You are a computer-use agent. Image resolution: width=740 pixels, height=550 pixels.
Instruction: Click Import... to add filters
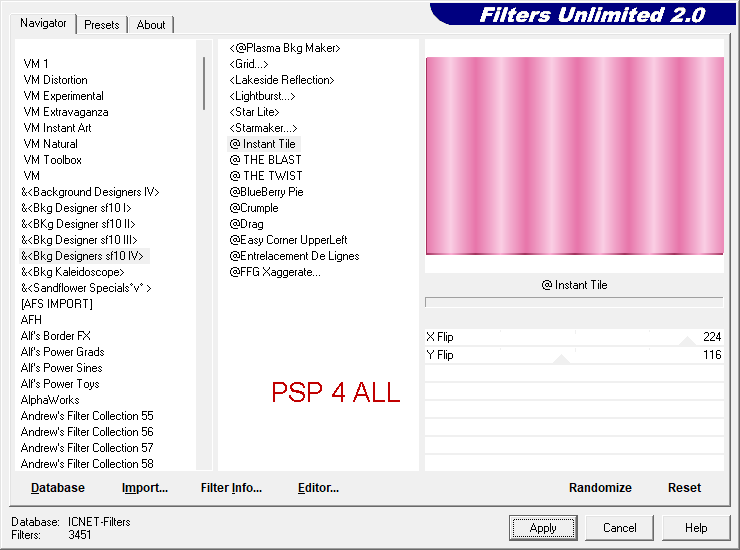click(145, 488)
